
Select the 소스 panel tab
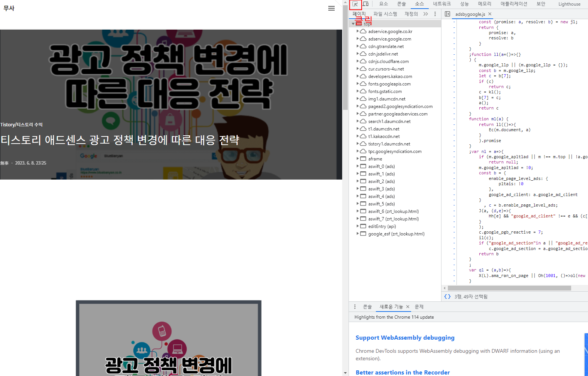419,4
